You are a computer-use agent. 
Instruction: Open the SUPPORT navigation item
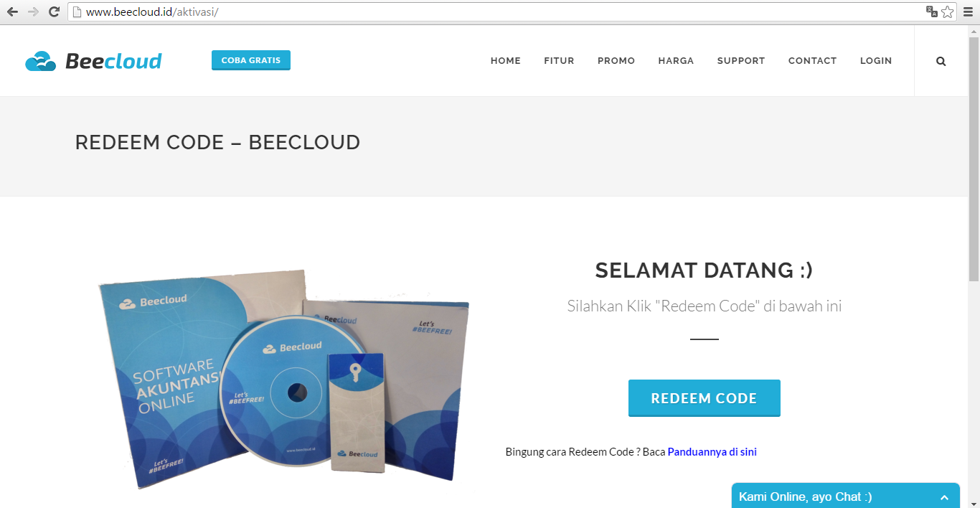[741, 61]
